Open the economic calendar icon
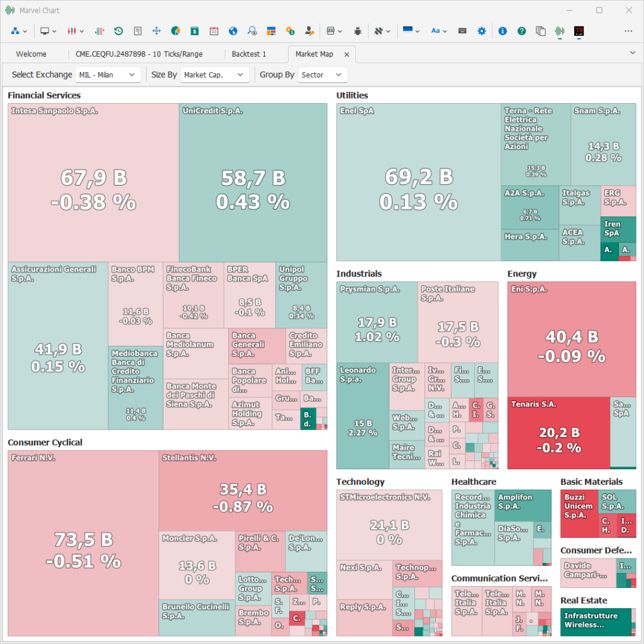 (214, 31)
